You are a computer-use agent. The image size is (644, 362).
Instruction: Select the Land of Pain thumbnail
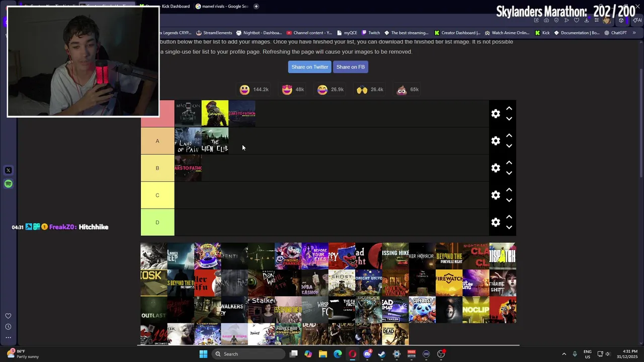click(x=188, y=141)
